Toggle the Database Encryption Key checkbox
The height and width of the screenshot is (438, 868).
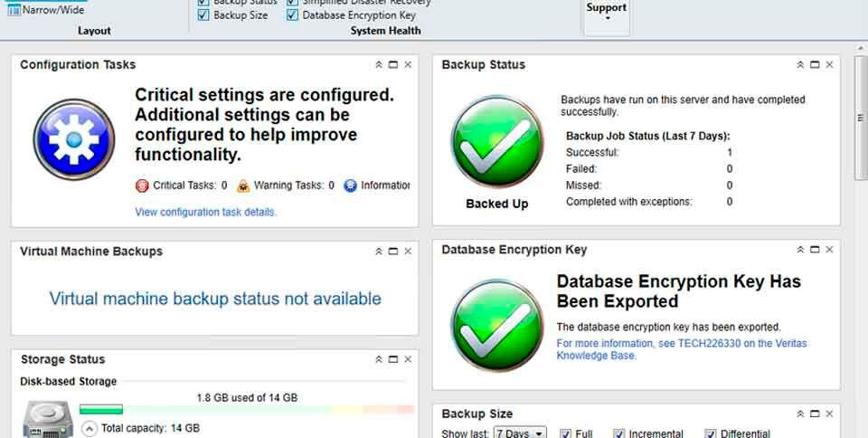[x=292, y=15]
